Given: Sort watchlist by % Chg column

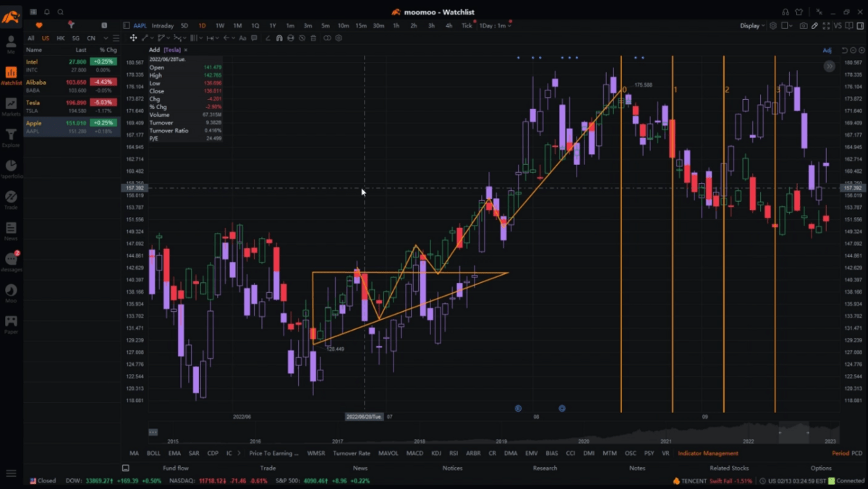Looking at the screenshot, I should (x=108, y=50).
